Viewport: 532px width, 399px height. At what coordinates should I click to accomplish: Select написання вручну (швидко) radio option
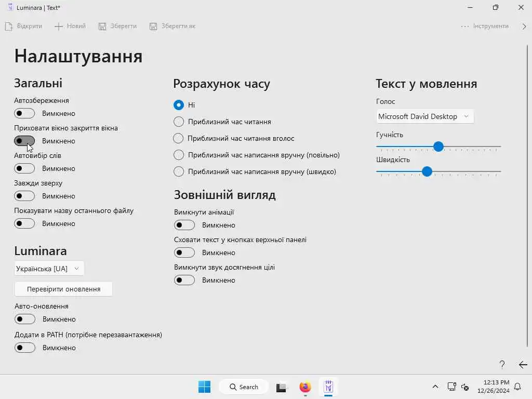[179, 171]
